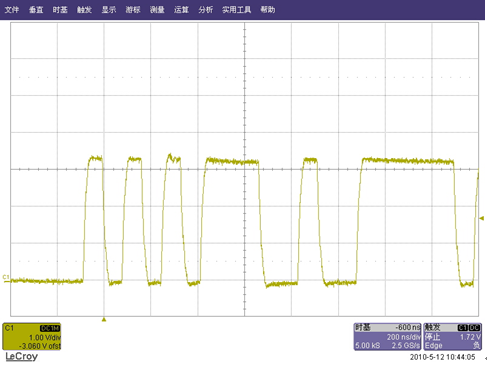Click the yellow C1 channel descriptor box

pos(32,336)
